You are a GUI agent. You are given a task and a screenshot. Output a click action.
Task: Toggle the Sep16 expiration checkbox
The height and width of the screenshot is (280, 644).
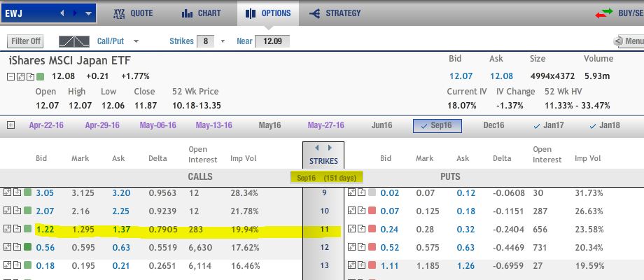pyautogui.click(x=425, y=125)
